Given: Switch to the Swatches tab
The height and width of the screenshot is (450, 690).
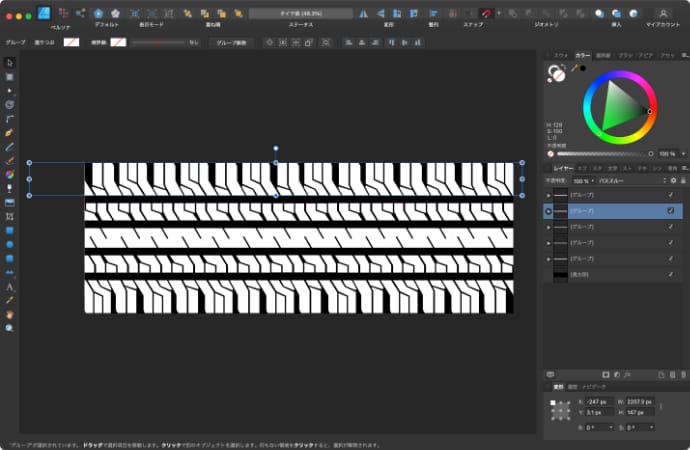Looking at the screenshot, I should point(560,55).
